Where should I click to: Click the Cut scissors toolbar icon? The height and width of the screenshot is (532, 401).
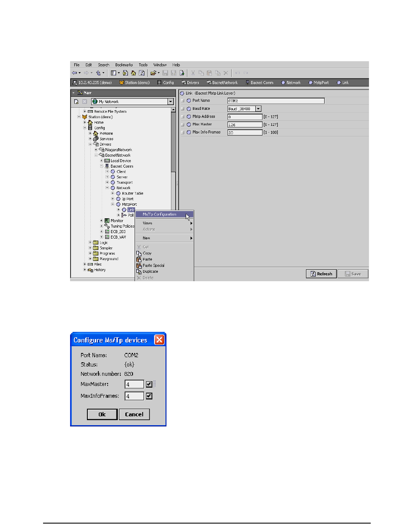193,73
